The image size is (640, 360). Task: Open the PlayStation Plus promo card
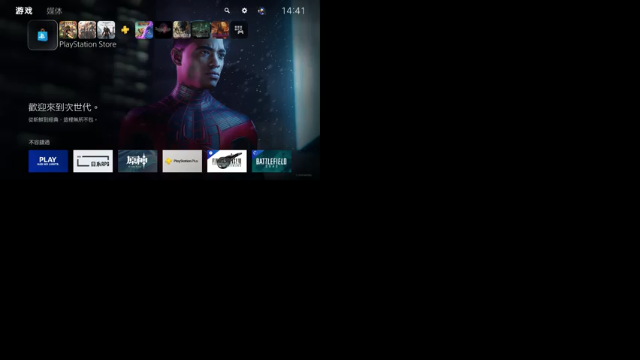pos(182,161)
